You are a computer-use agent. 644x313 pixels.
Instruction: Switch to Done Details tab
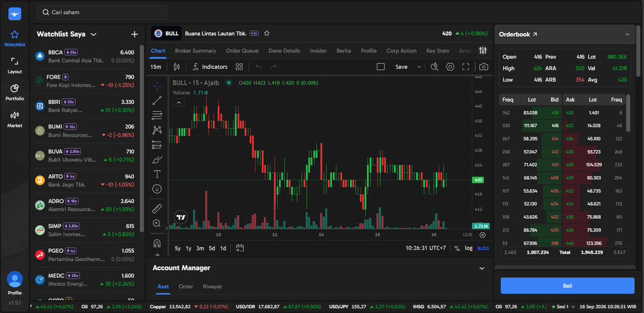[284, 50]
